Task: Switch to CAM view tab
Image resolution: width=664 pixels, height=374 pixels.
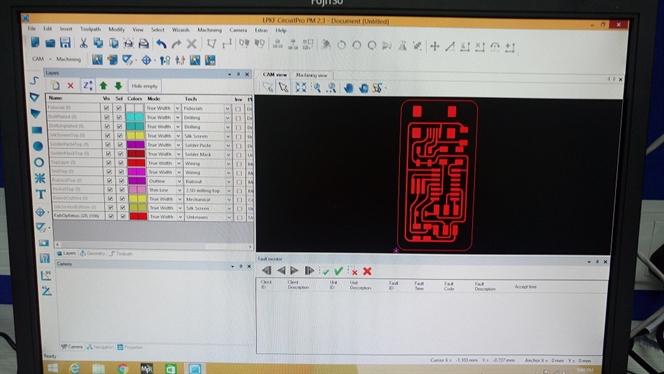Action: click(274, 75)
